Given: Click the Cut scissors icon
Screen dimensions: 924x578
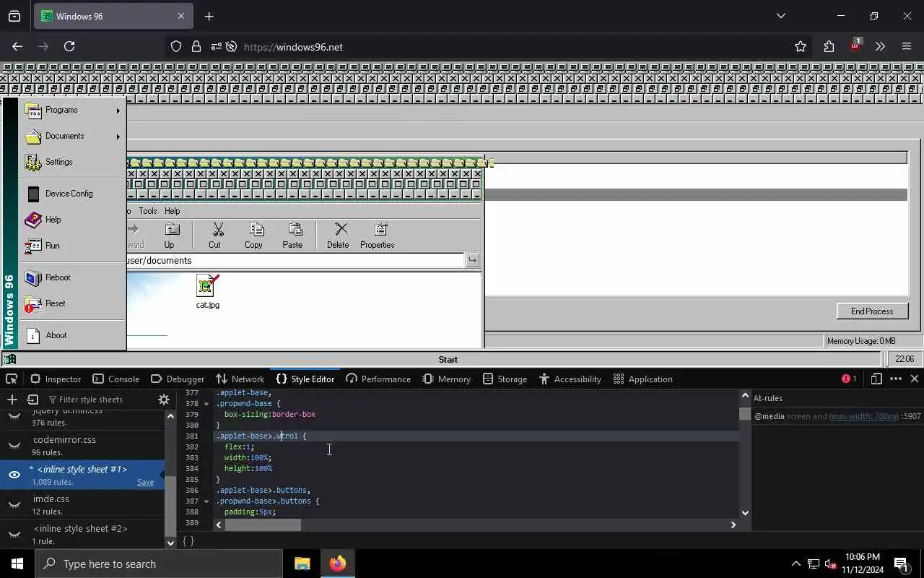Looking at the screenshot, I should tap(217, 230).
